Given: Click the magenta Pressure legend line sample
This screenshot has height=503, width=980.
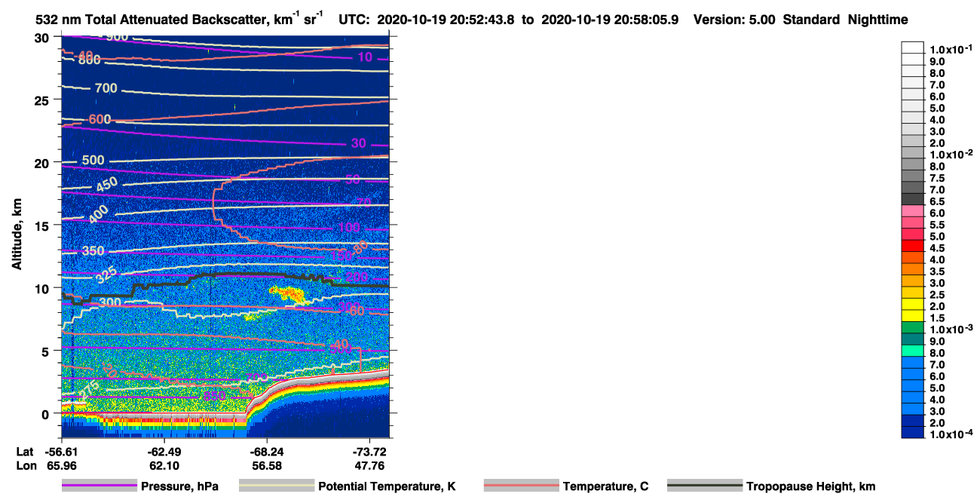Looking at the screenshot, I should click(x=100, y=486).
